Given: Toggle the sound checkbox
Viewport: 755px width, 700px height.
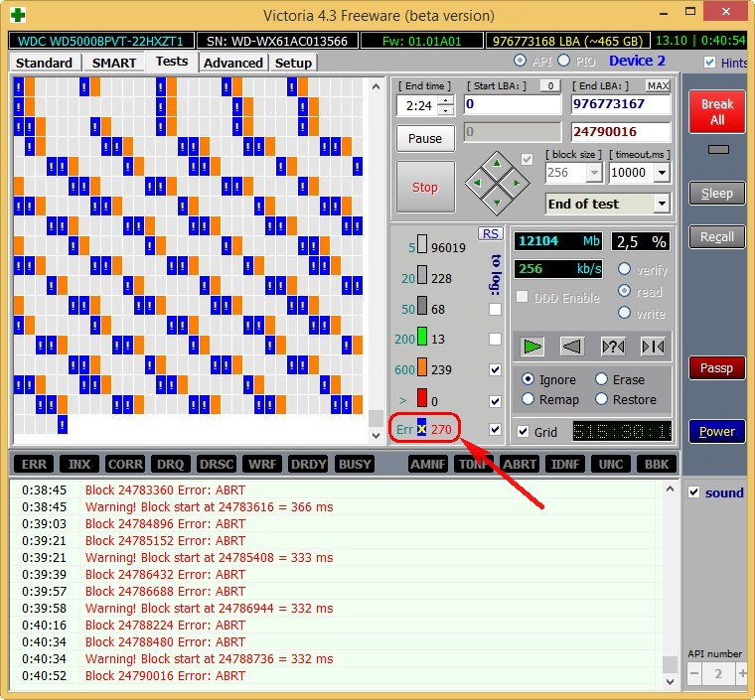Looking at the screenshot, I should [x=693, y=492].
